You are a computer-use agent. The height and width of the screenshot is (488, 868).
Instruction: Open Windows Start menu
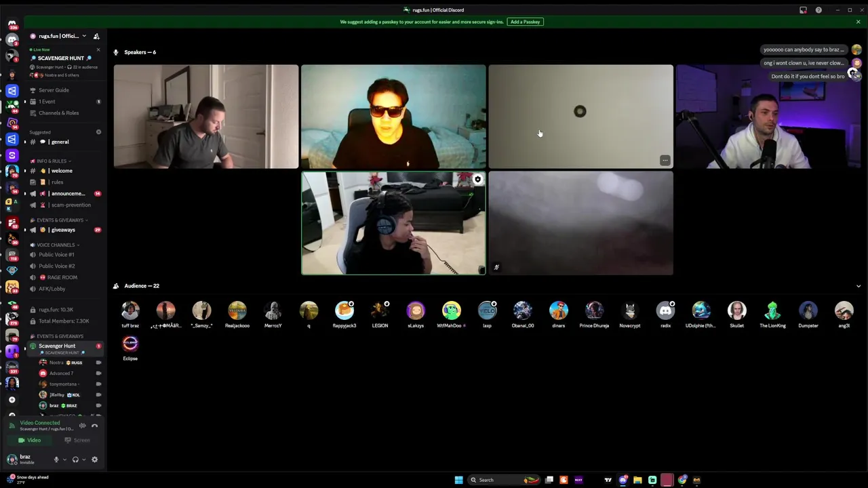[x=458, y=480]
